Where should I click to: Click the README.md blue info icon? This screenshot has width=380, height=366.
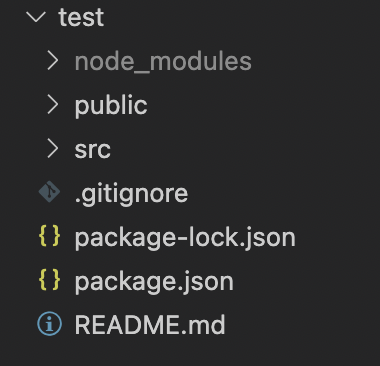[49, 324]
